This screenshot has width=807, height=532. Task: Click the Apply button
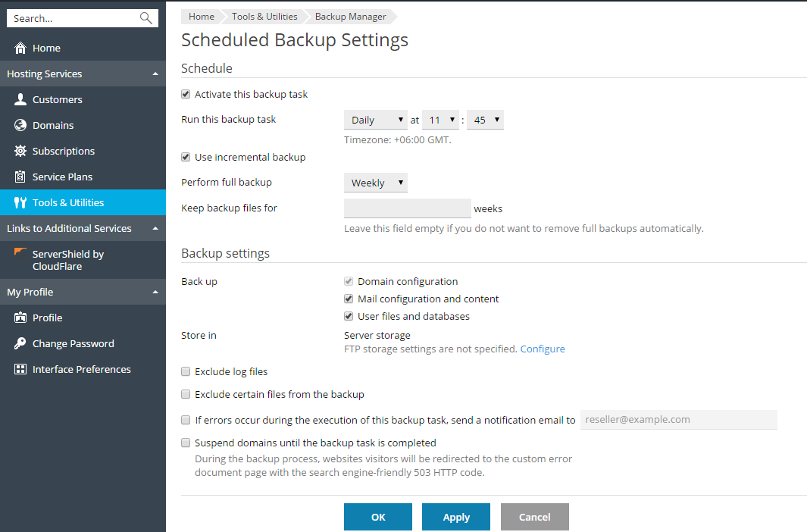pos(456,517)
